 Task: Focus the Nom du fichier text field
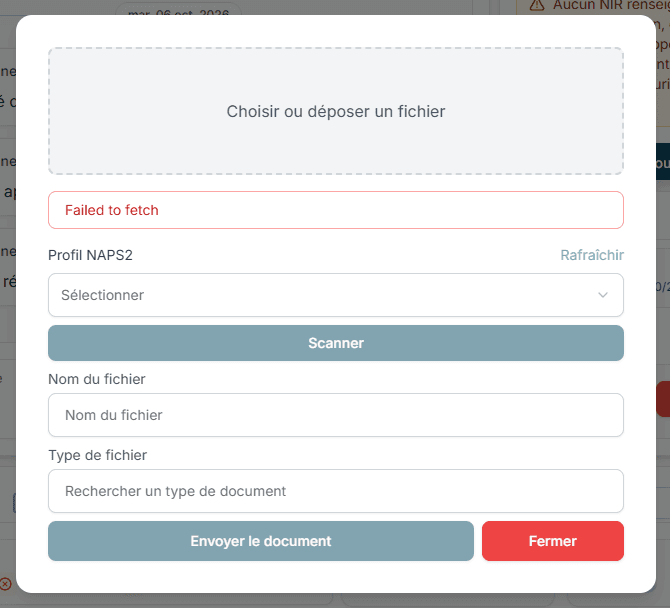point(336,415)
